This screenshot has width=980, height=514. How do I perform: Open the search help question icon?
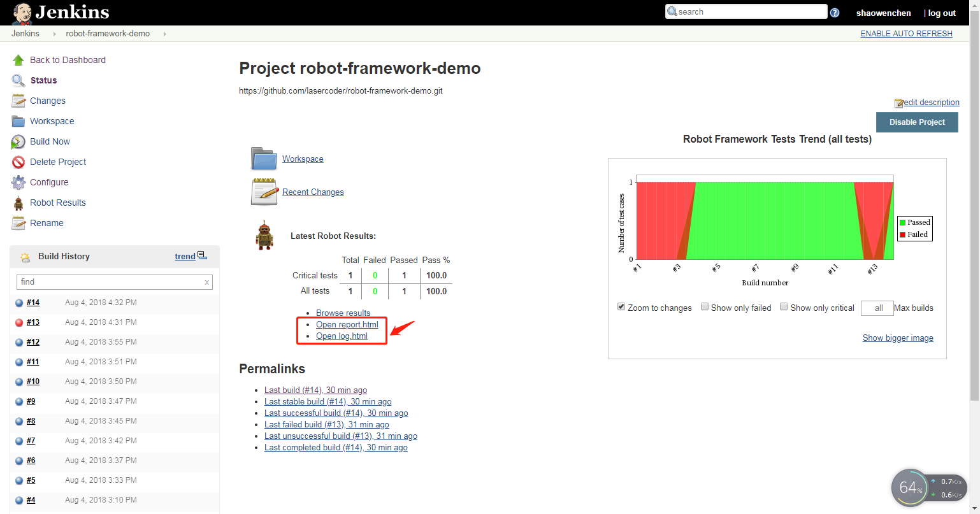point(835,13)
